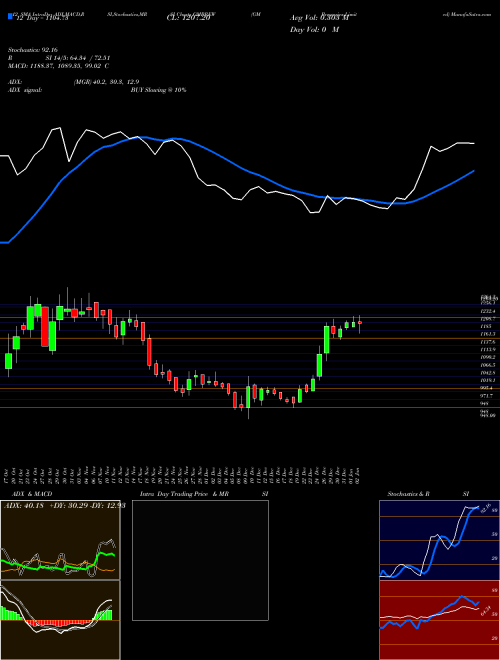
Task: Click the 1232.4 price axis label
Action: (487, 311)
